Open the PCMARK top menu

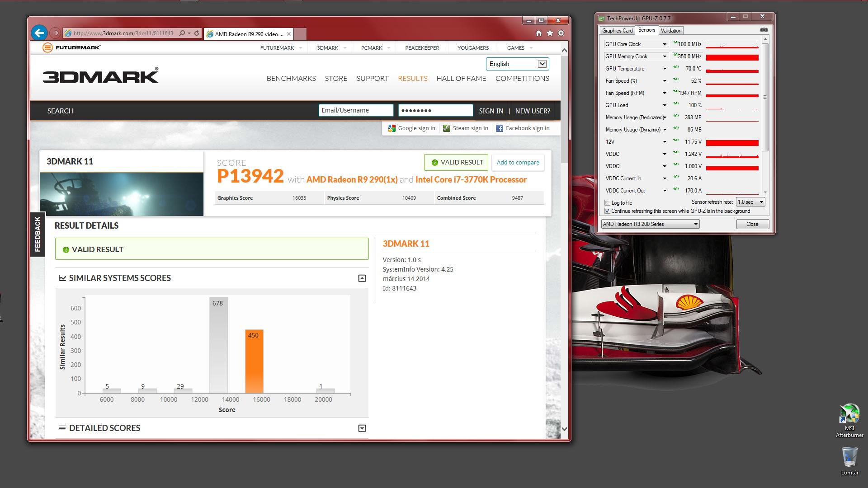(x=375, y=48)
